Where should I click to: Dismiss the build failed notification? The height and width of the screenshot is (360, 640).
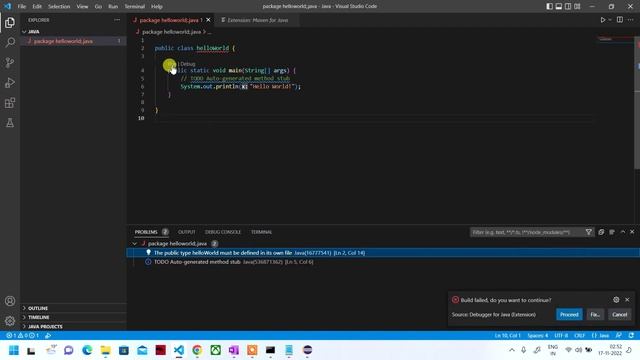pos(627,300)
